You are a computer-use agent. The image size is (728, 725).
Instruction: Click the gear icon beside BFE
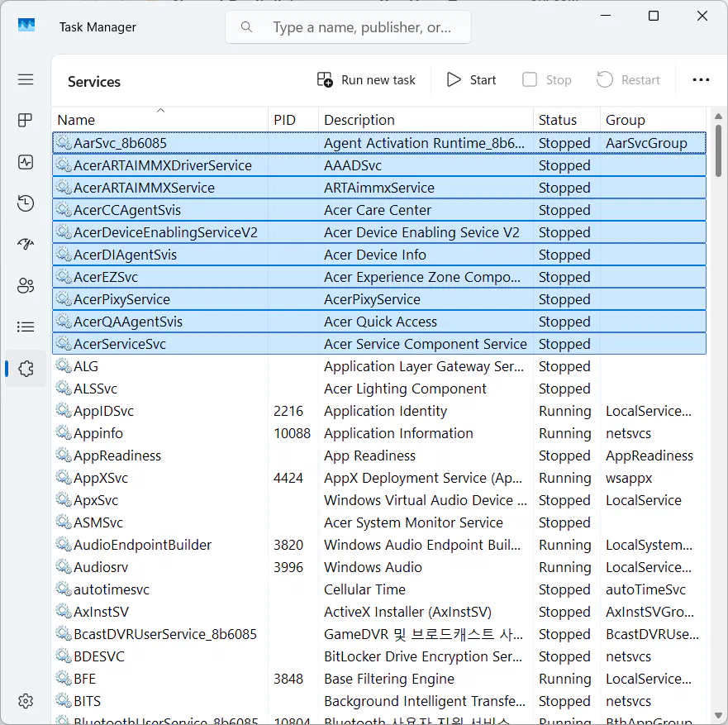(64, 678)
